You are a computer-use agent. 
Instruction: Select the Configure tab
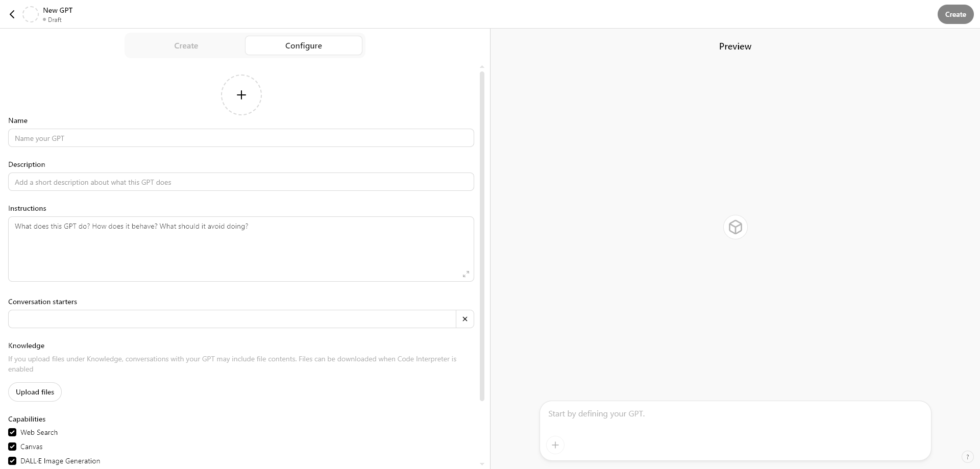pyautogui.click(x=303, y=46)
